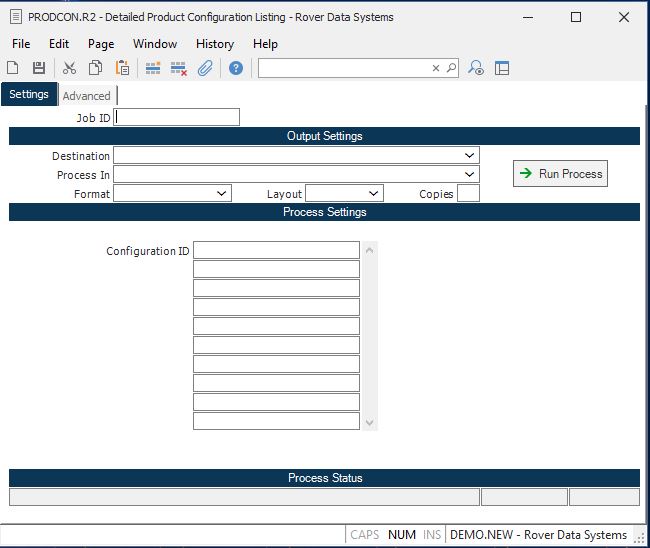This screenshot has height=548, width=650.
Task: Open attachments with the paperclip icon
Action: click(x=205, y=68)
